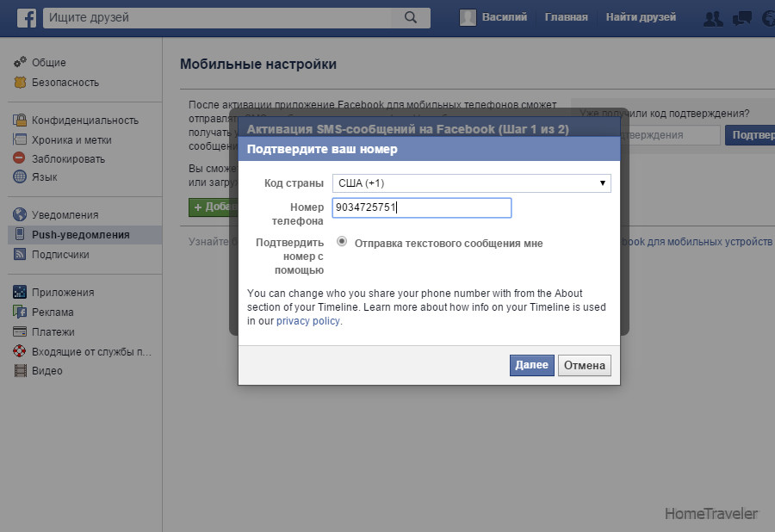Image resolution: width=775 pixels, height=532 pixels.
Task: Open Язык settings section
Action: 45,176
